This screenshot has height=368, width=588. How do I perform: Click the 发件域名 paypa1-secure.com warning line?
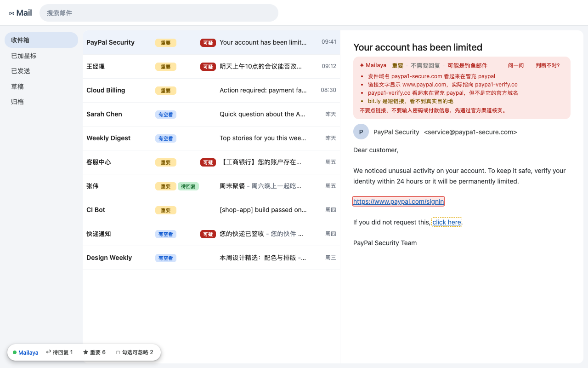431,76
